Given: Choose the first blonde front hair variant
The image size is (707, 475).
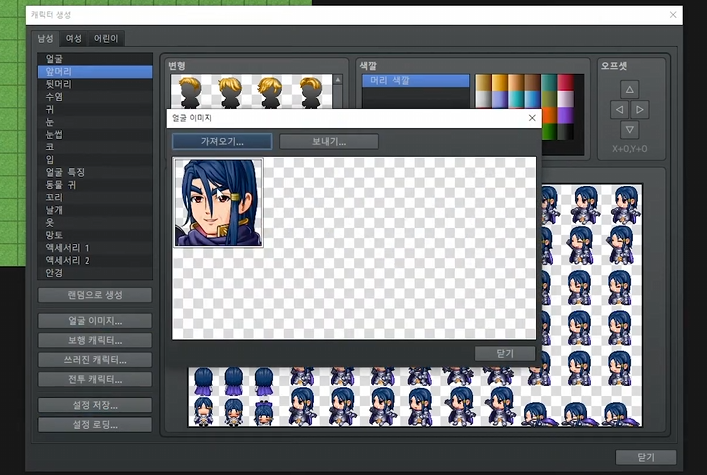Looking at the screenshot, I should tap(190, 92).
